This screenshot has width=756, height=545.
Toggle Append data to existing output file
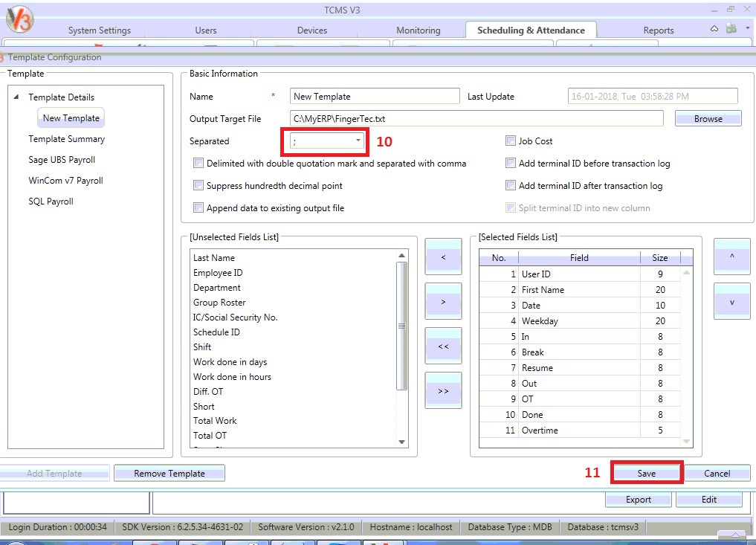(198, 208)
